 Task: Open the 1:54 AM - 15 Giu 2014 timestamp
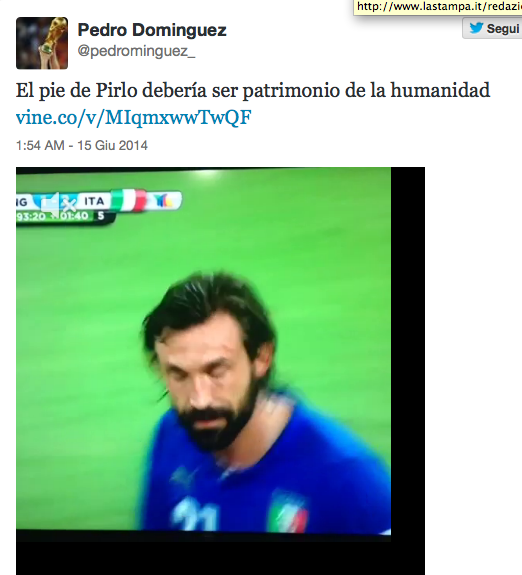(82, 146)
